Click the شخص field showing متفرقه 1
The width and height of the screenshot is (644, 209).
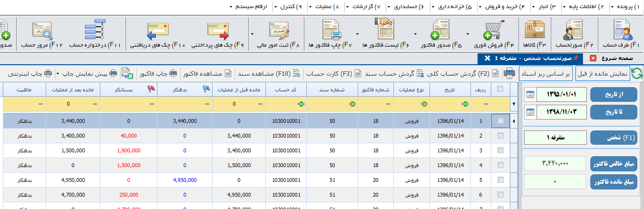555,138
